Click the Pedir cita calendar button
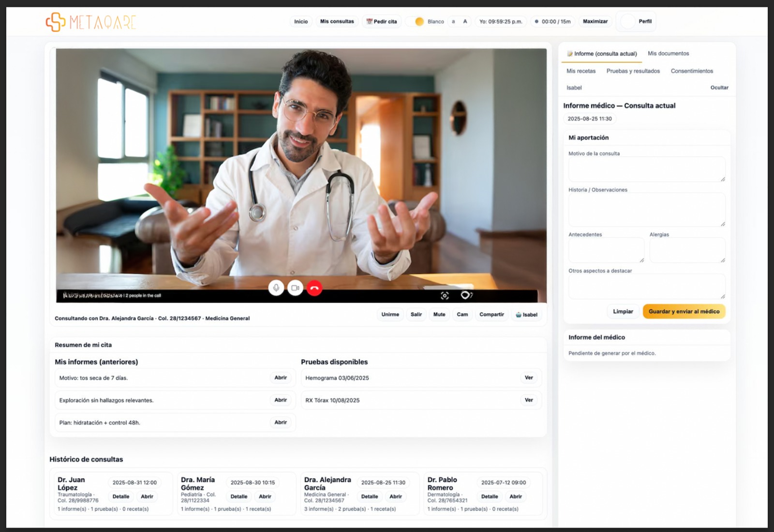The width and height of the screenshot is (774, 532). [382, 22]
